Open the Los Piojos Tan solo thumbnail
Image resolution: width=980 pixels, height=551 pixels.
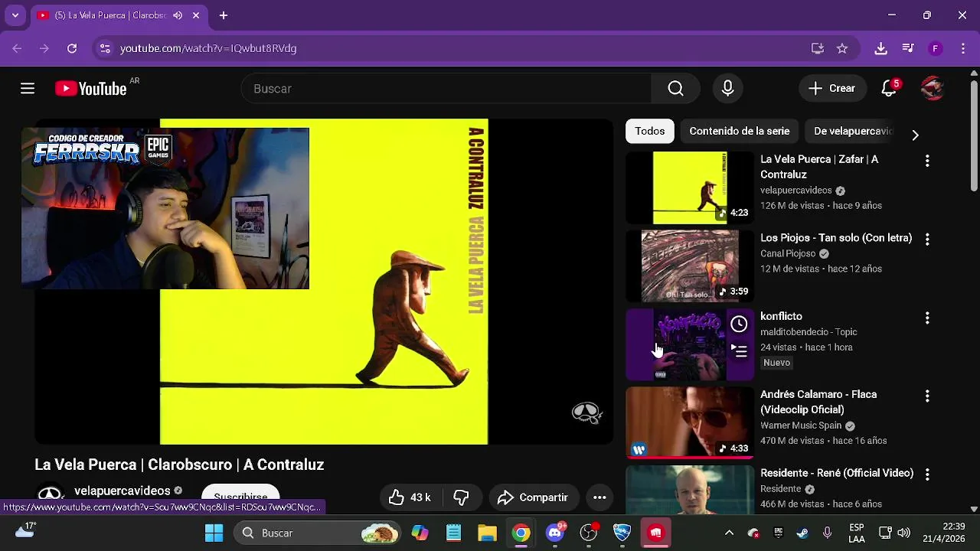click(690, 266)
